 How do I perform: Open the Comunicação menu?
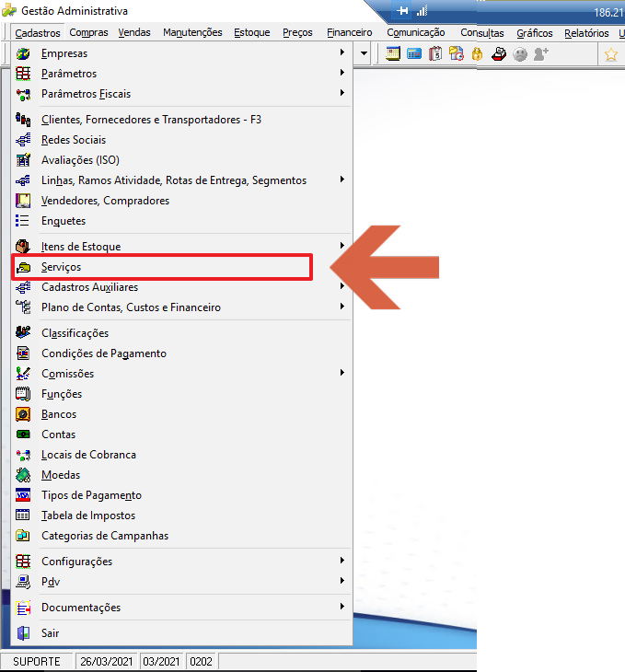point(416,32)
